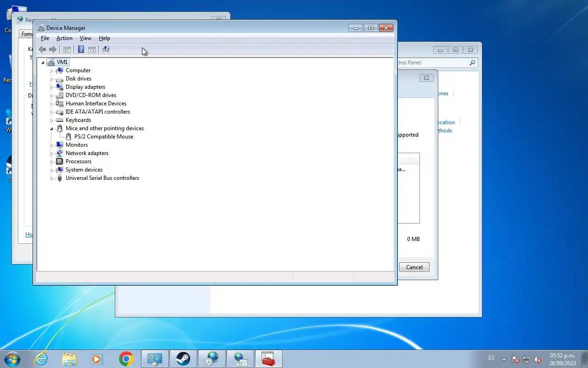
Task: Open the Action menu
Action: 64,38
